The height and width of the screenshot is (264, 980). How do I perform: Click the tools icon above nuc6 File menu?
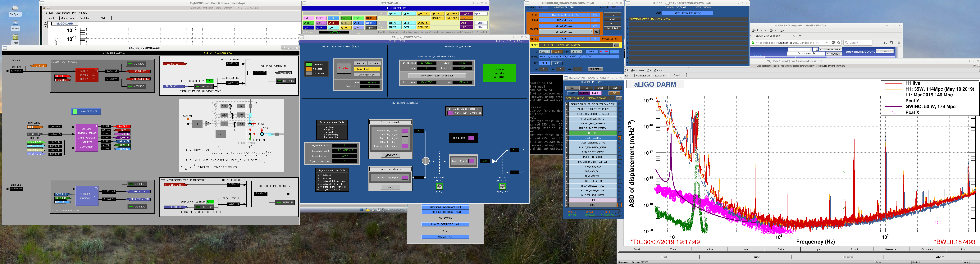(44, 8)
